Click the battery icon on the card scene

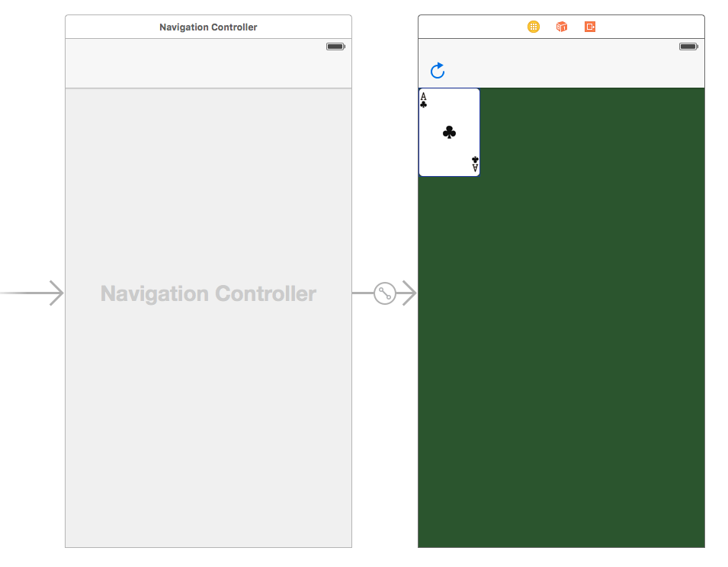click(688, 46)
